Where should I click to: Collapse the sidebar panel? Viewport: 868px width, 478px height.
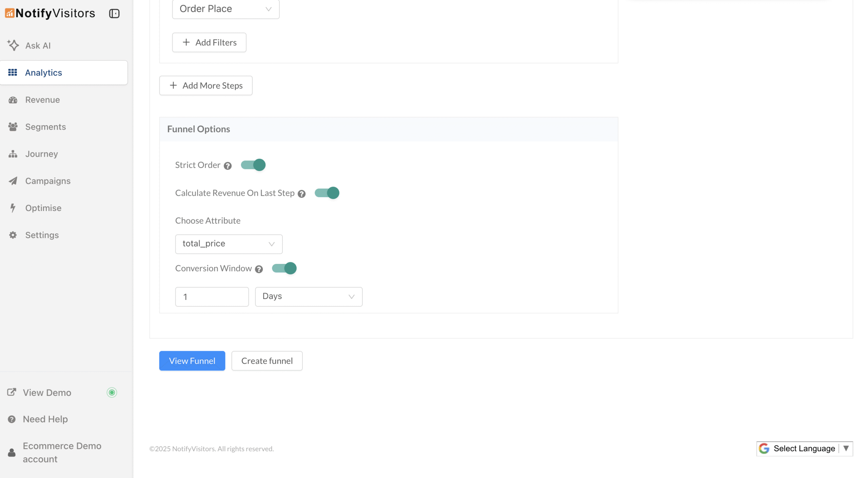[114, 13]
